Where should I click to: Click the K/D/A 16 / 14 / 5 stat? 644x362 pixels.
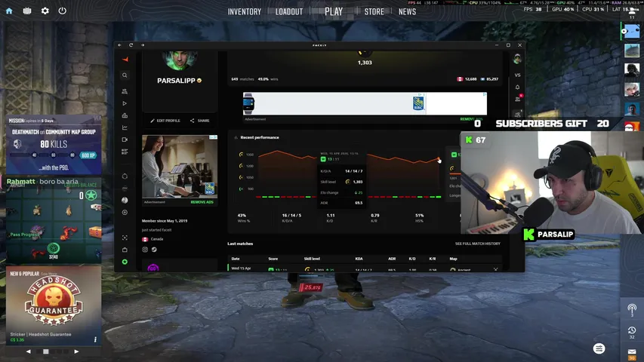click(x=291, y=217)
